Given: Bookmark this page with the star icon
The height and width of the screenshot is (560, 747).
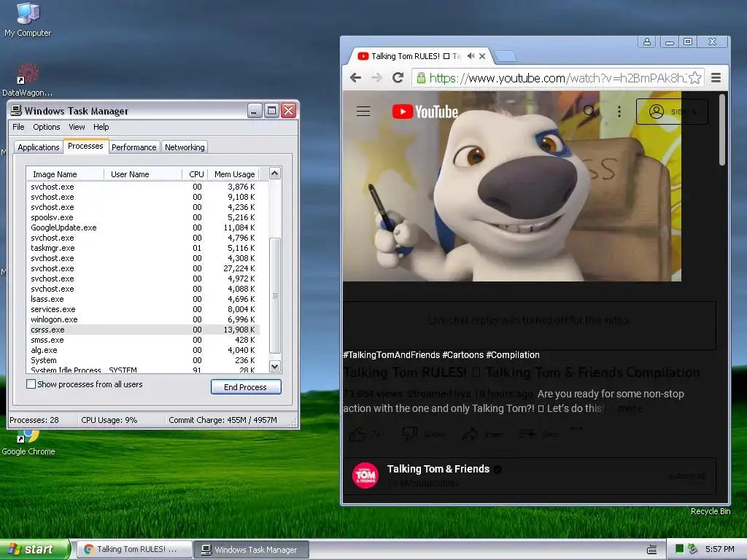Looking at the screenshot, I should tap(695, 77).
